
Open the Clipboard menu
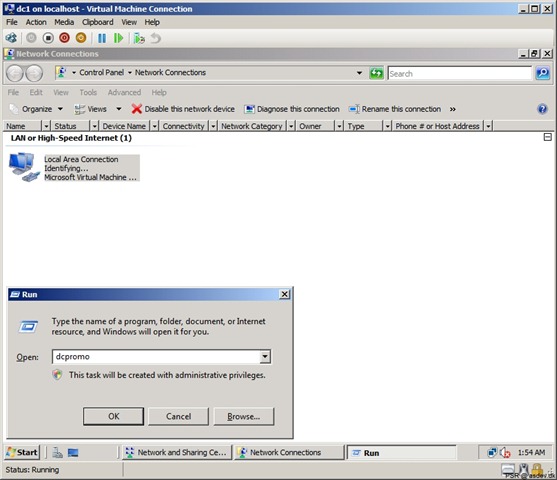(x=98, y=22)
